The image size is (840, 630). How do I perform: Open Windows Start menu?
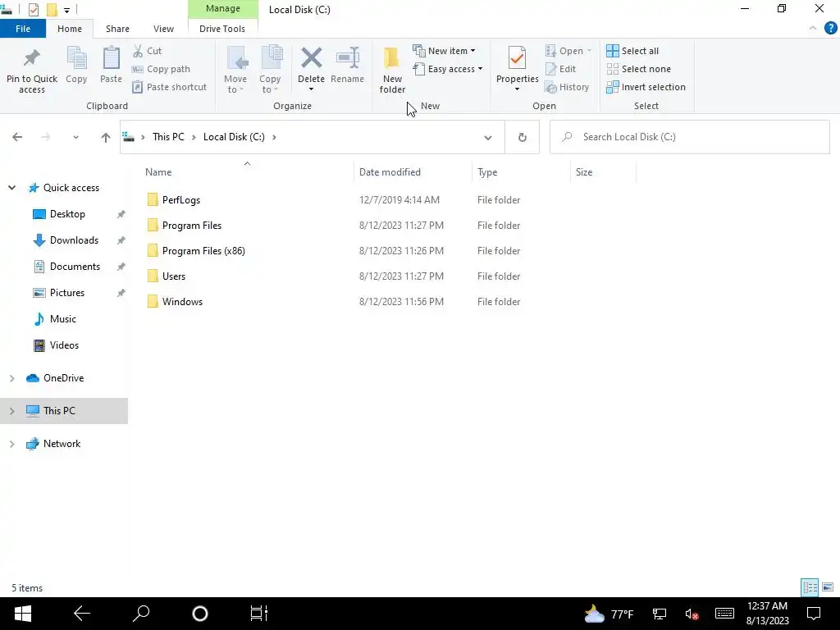[x=22, y=614]
